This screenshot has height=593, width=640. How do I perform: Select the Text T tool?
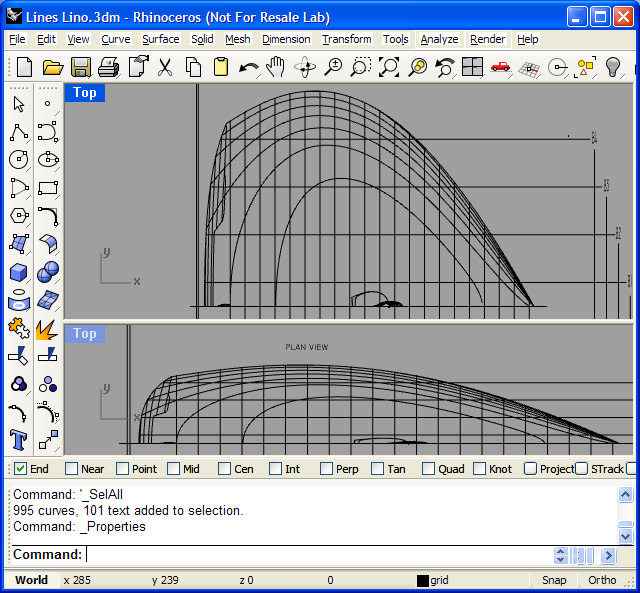click(19, 440)
